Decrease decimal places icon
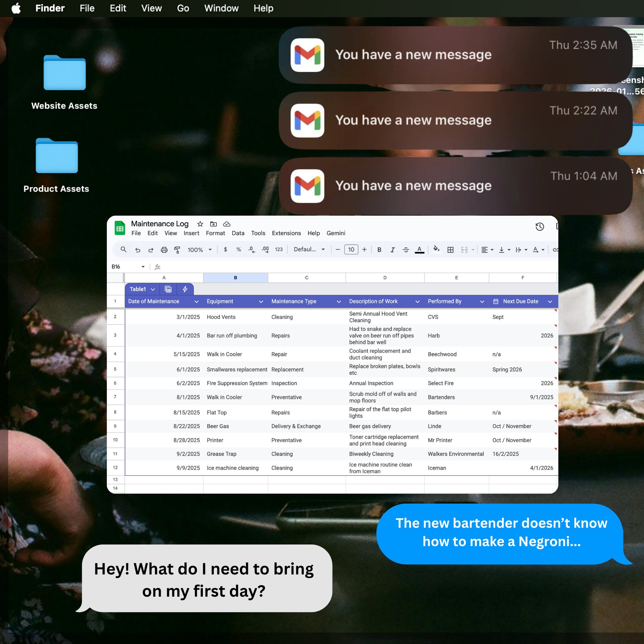The height and width of the screenshot is (644, 644). click(252, 249)
